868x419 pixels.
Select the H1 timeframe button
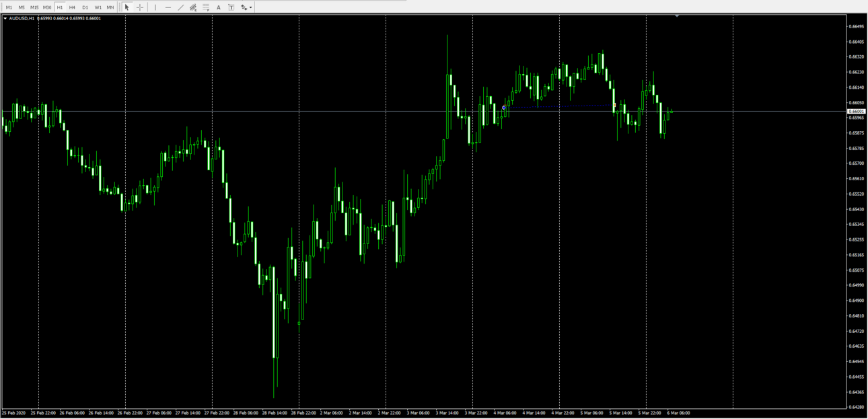tap(60, 7)
